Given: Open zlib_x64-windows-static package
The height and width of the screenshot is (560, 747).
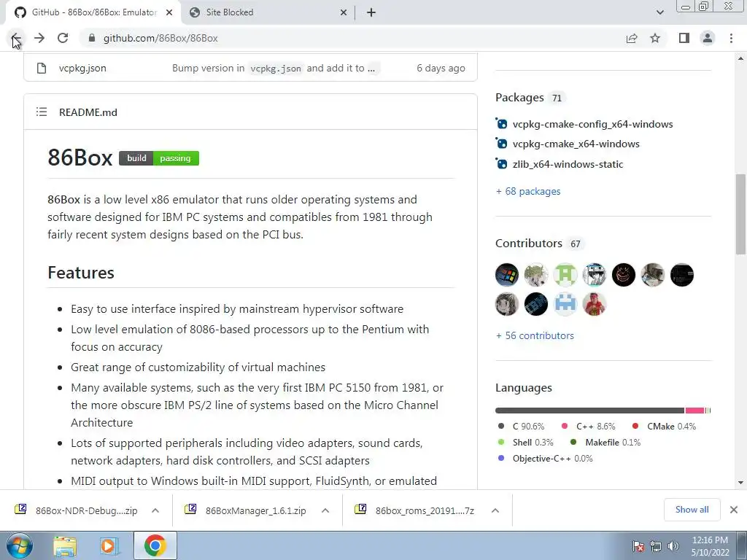Looking at the screenshot, I should pos(568,164).
